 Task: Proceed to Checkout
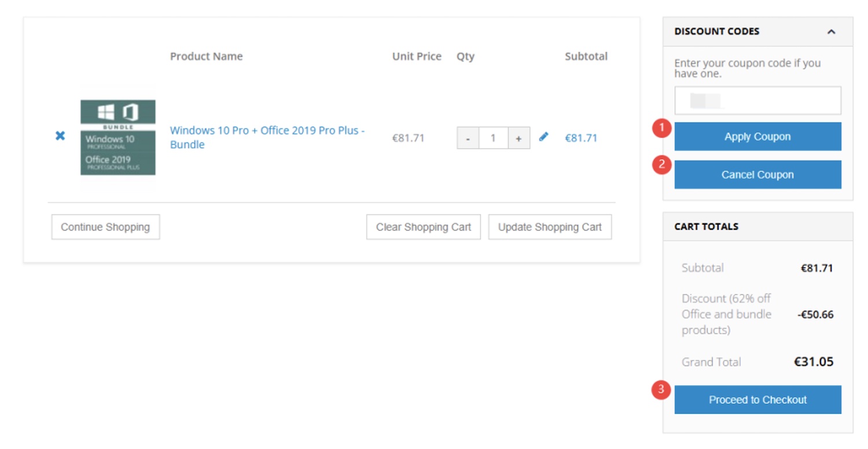[757, 400]
